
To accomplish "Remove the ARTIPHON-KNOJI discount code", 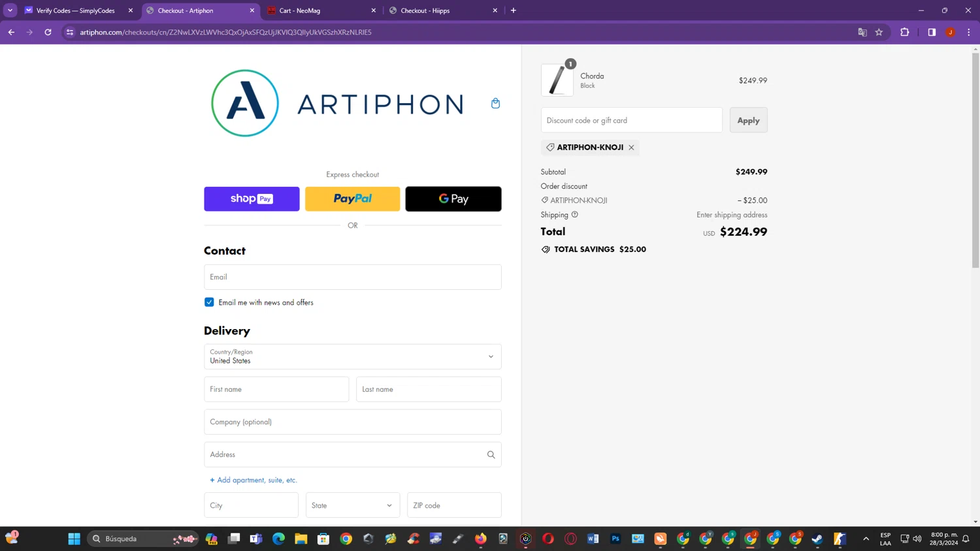I will click(631, 148).
